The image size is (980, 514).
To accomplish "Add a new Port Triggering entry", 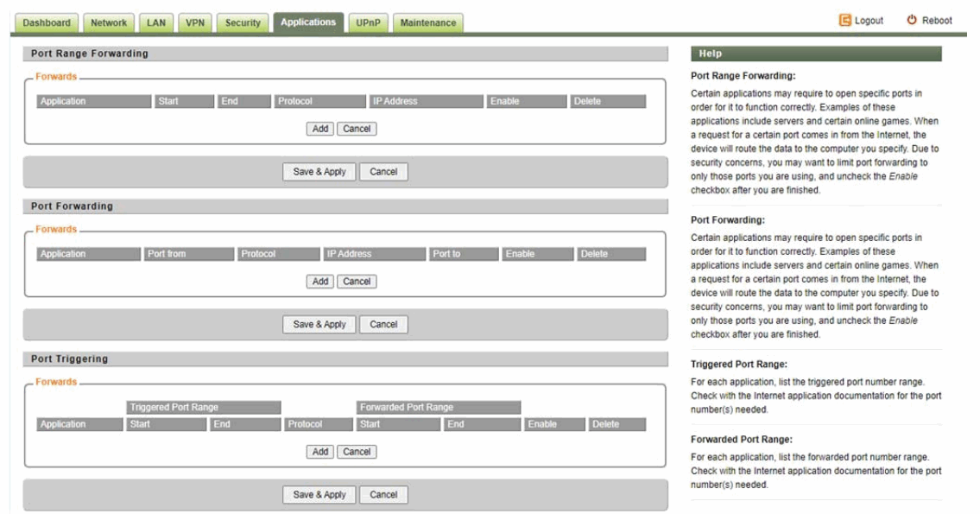I will click(x=320, y=452).
